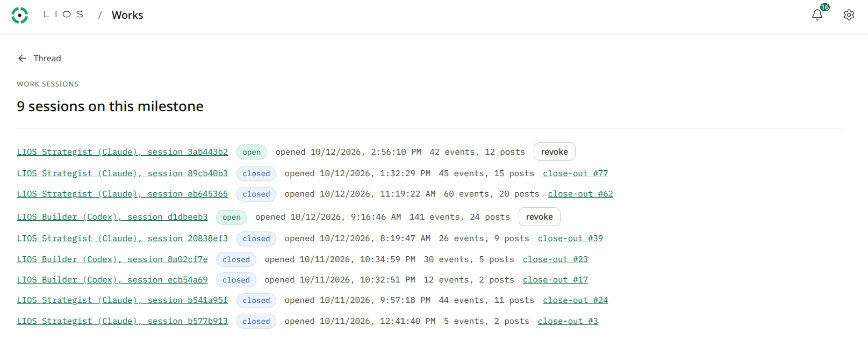The width and height of the screenshot is (868, 355).
Task: Click the open badge on session d1dbeeb3
Action: [232, 217]
